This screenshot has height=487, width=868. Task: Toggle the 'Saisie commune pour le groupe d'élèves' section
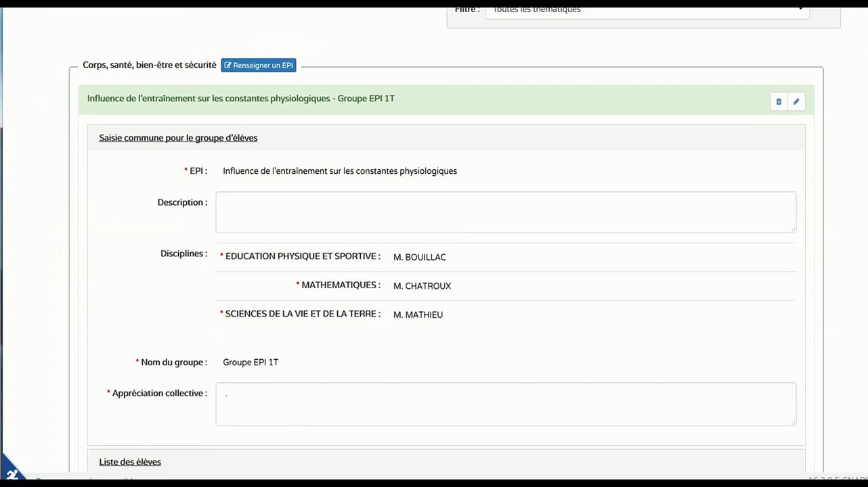pos(178,138)
